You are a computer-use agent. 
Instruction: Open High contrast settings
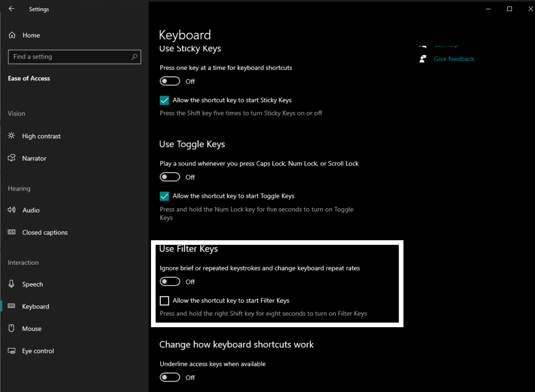(41, 136)
